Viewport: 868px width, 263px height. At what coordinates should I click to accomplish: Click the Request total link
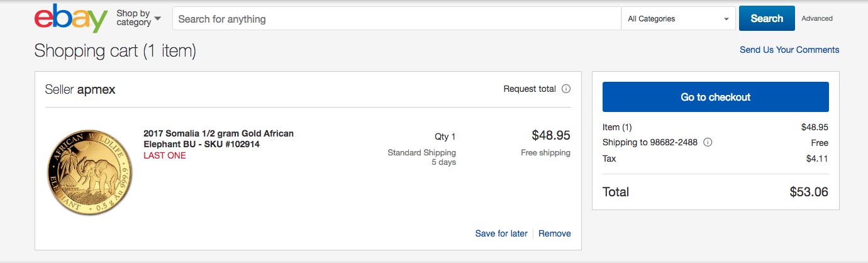click(x=530, y=89)
